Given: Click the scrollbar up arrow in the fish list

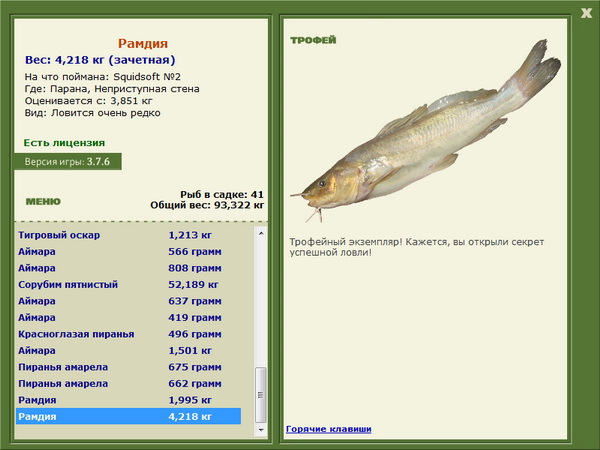Looking at the screenshot, I should [x=261, y=233].
